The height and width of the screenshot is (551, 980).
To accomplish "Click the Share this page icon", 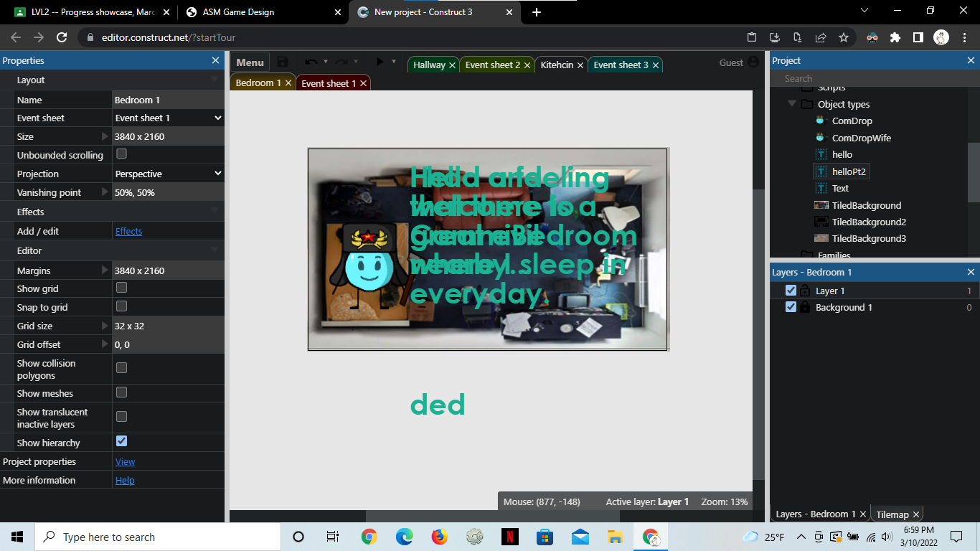I will [821, 37].
